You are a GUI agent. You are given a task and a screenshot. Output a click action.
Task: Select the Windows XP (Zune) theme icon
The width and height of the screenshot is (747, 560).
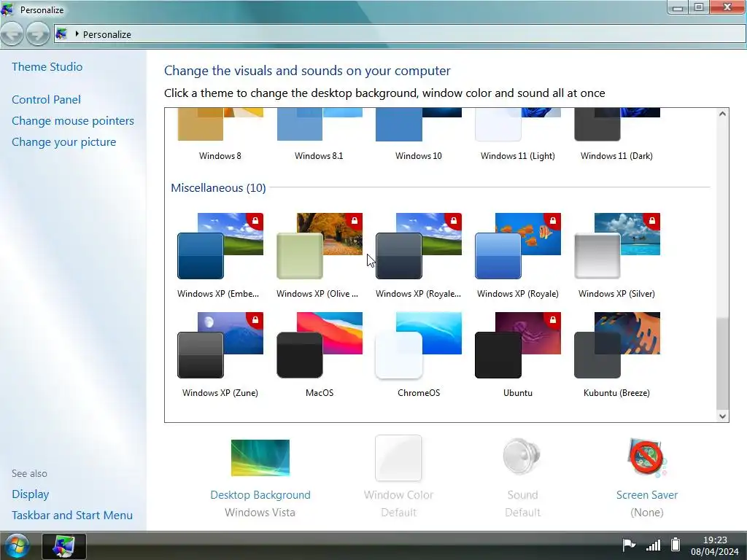click(220, 345)
